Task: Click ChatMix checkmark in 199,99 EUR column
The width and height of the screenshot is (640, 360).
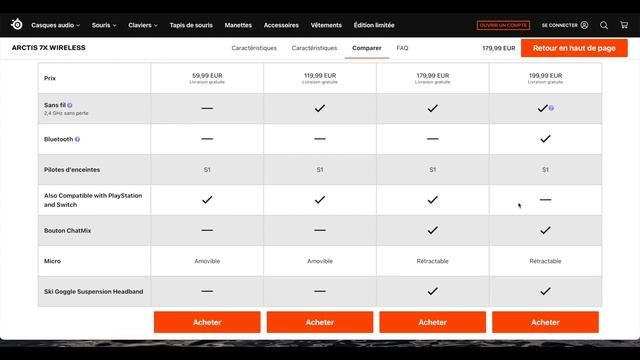Action: click(545, 230)
